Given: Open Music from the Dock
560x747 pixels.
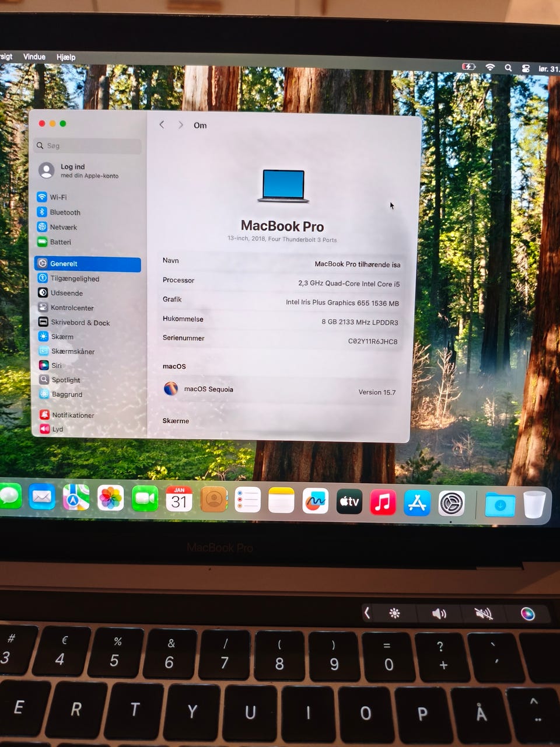Looking at the screenshot, I should click(x=383, y=502).
